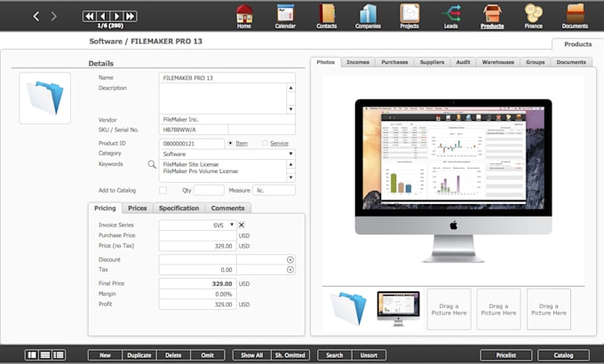Image resolution: width=604 pixels, height=364 pixels.
Task: Open the Specification tab
Action: point(179,208)
